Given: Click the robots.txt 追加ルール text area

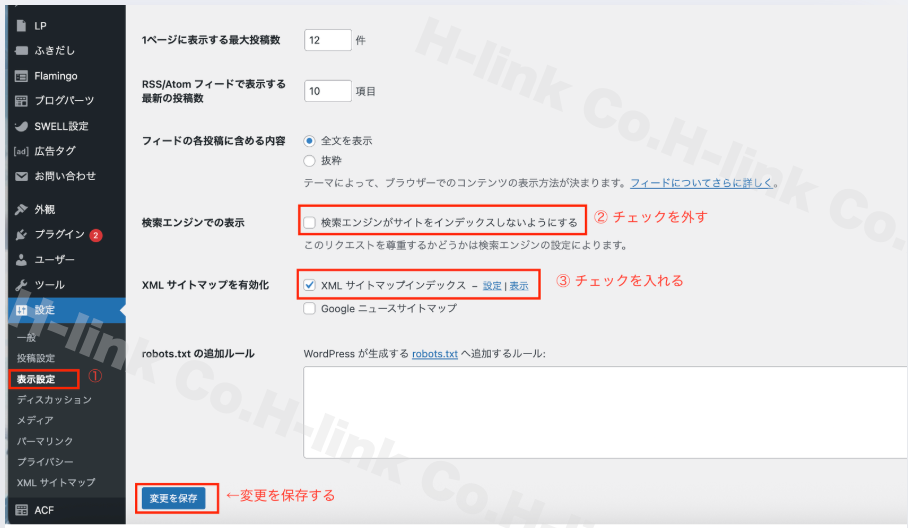Looking at the screenshot, I should [605, 412].
